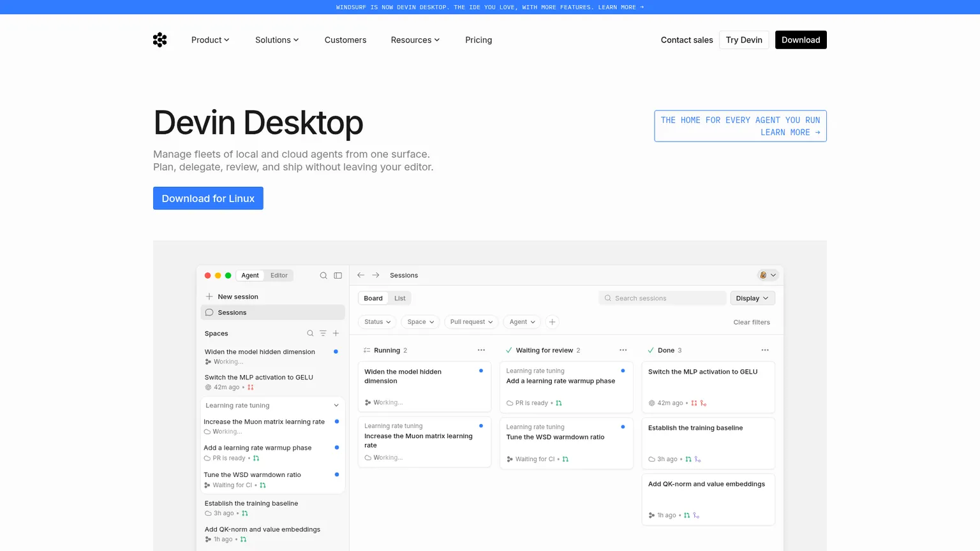Image resolution: width=980 pixels, height=551 pixels.
Task: Open the Running column more options menu
Action: [x=481, y=350]
